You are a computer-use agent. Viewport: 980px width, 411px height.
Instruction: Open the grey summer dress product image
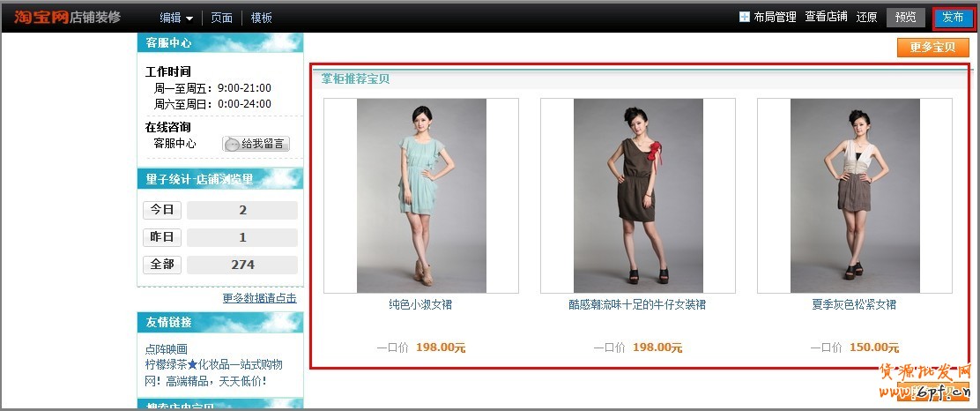855,196
